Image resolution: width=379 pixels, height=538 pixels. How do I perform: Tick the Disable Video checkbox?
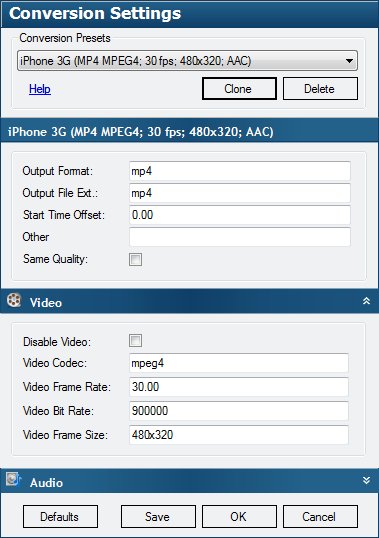coord(135,341)
